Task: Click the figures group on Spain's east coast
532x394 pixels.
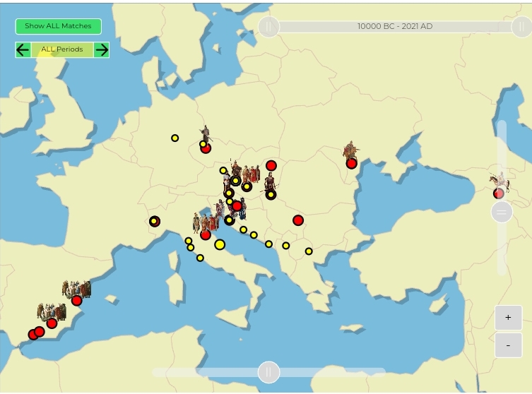Action: pos(76,289)
